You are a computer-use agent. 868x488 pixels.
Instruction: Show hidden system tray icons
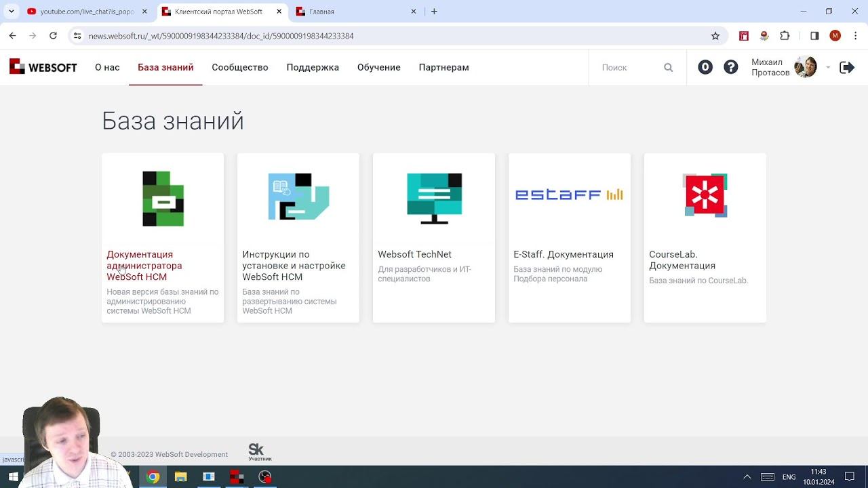click(747, 477)
